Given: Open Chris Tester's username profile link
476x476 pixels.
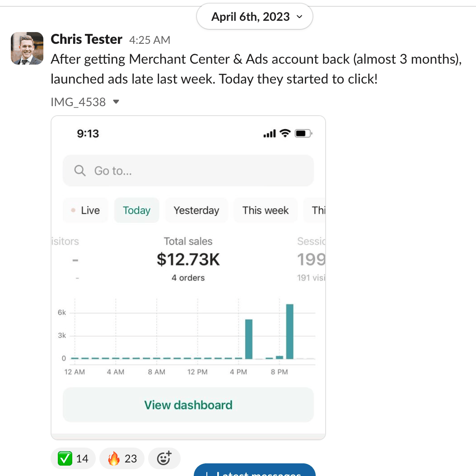Looking at the screenshot, I should click(x=86, y=39).
